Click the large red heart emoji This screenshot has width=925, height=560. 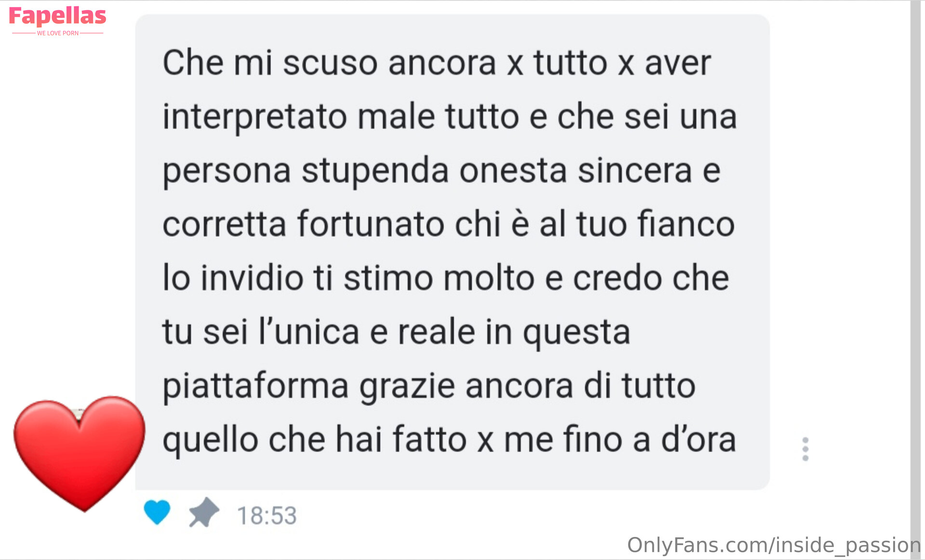79,454
